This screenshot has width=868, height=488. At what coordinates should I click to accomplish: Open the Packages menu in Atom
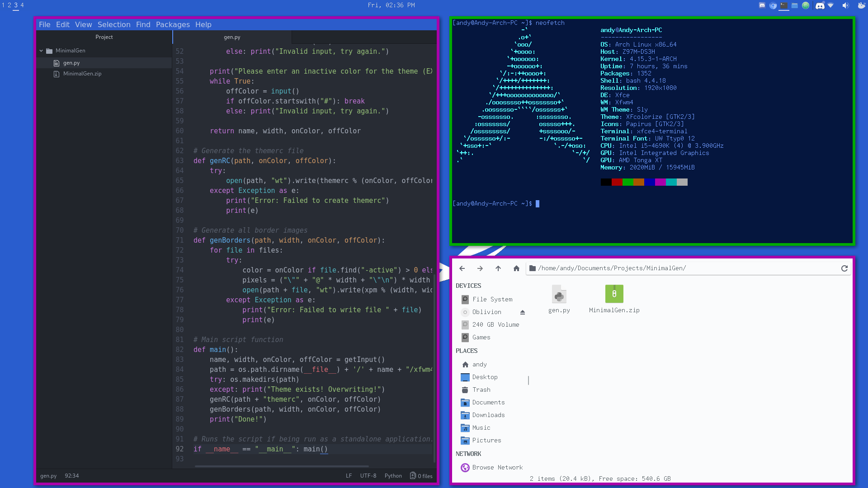click(x=173, y=24)
